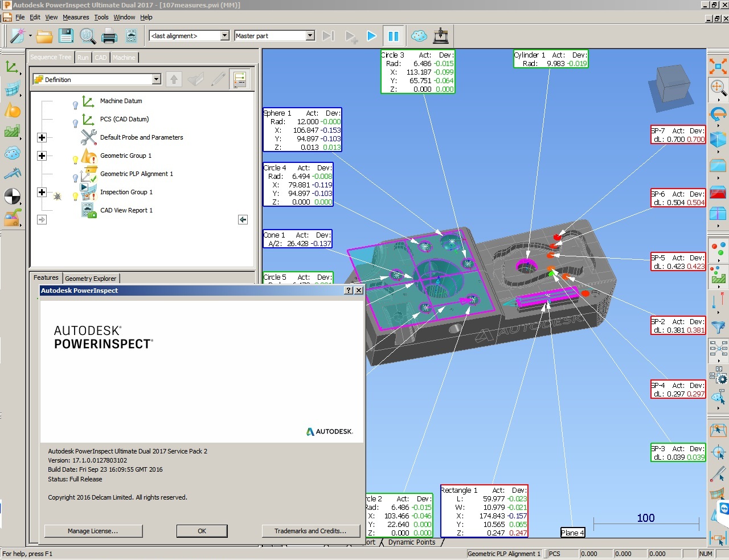
Task: Click the rotate view icon
Action: [718, 115]
